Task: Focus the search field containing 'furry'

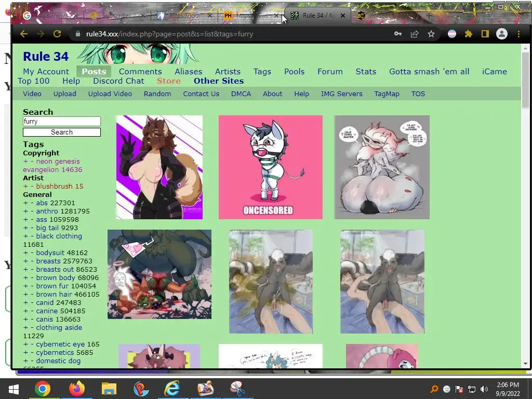Action: 62,122
